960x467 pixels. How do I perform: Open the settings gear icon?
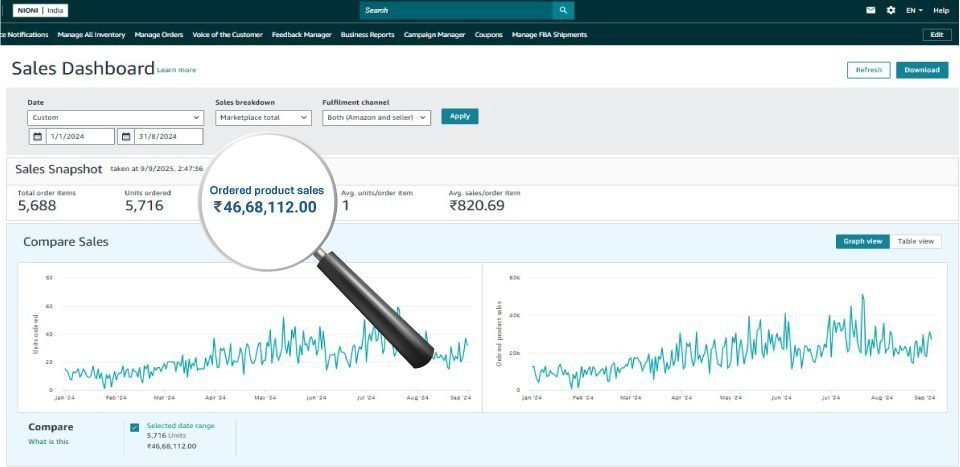[x=891, y=10]
